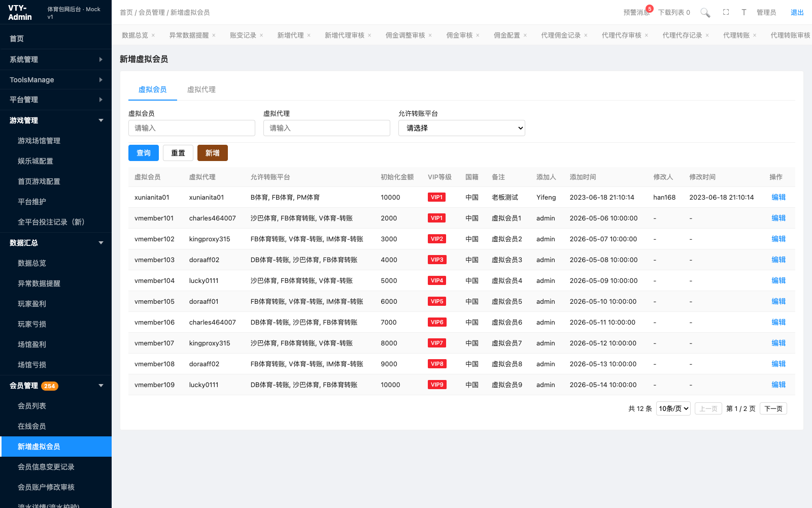Expand 平台管理 sidebar menu
This screenshot has width=812, height=508.
coord(56,100)
